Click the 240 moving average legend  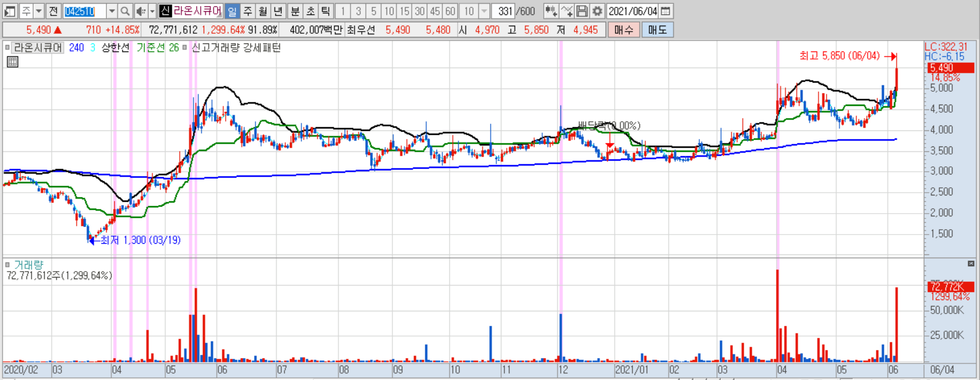(76, 48)
